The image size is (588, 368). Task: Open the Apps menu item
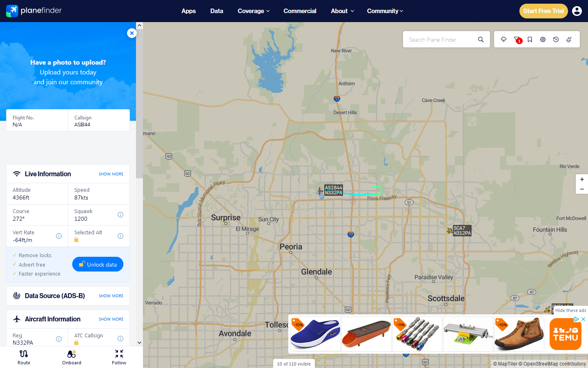tap(189, 11)
